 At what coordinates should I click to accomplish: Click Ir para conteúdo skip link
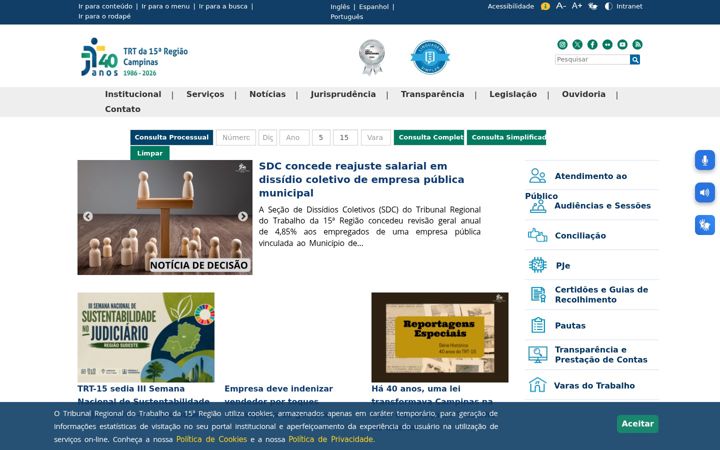[x=105, y=6]
